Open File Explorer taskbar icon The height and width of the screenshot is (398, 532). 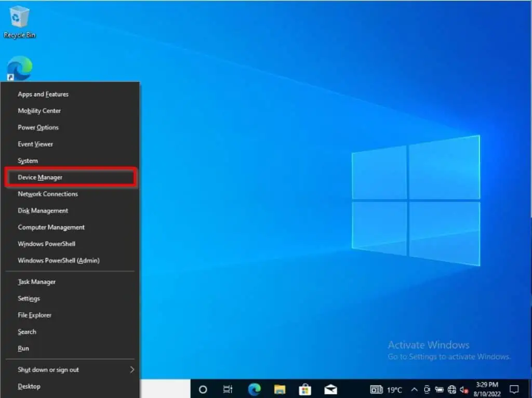(x=280, y=389)
